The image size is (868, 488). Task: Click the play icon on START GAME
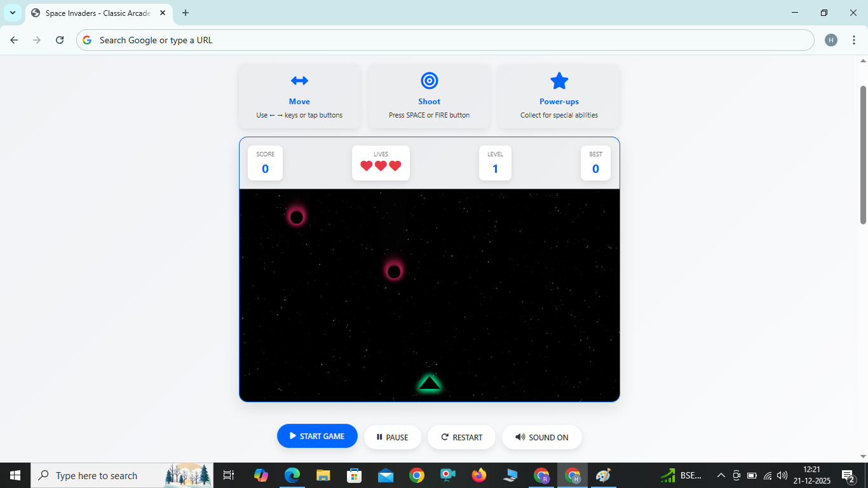(293, 436)
